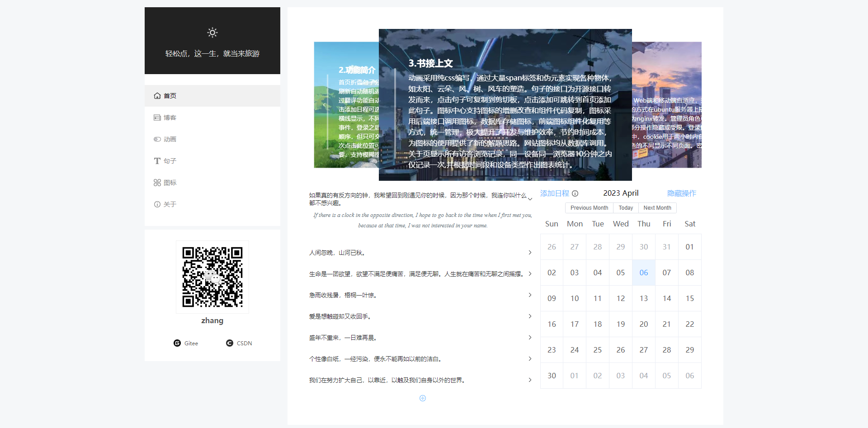Screen dimensions: 868x428
Task: Open the 图标 icons menu item
Action: 212,183
